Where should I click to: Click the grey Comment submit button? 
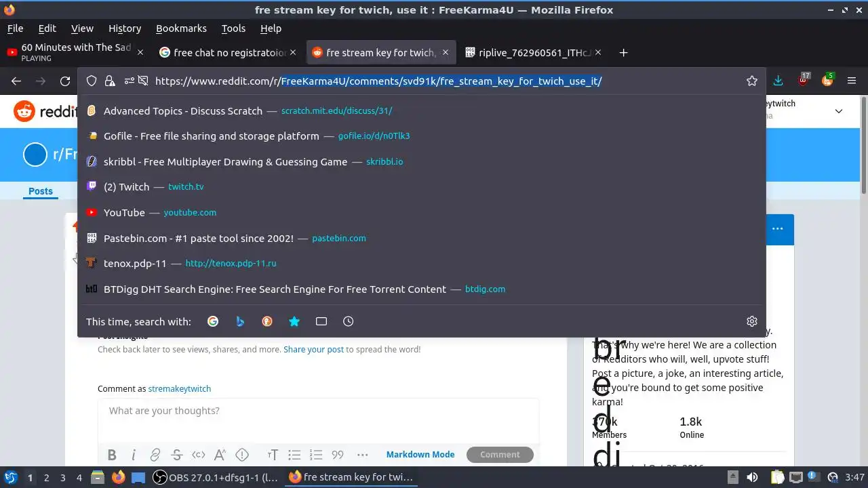500,455
